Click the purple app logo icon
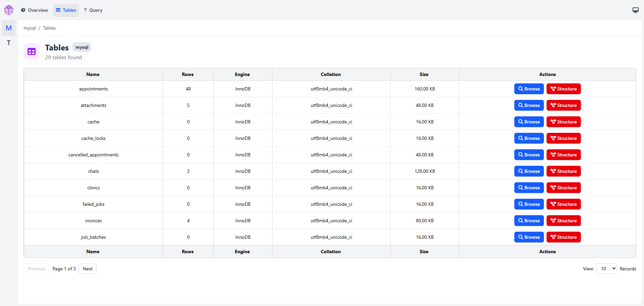 point(9,10)
